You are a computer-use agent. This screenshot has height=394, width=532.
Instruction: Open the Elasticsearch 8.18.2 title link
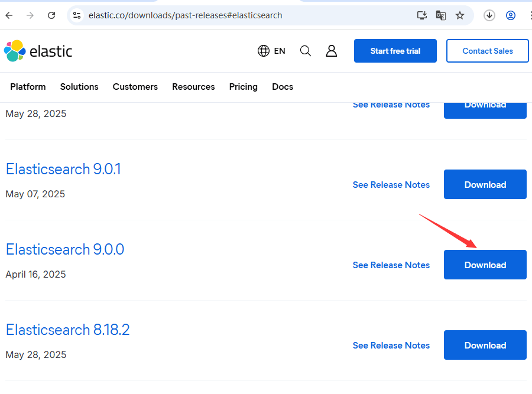(68, 330)
